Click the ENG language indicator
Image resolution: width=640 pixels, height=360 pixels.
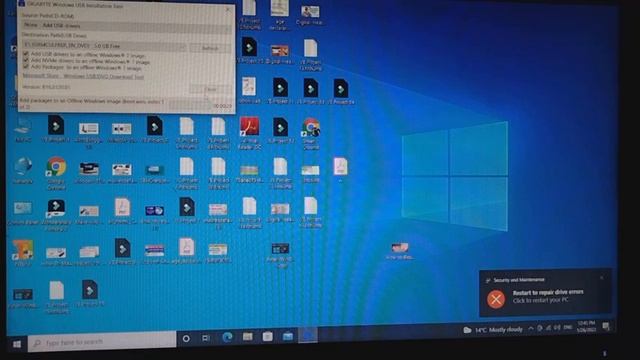click(x=567, y=327)
